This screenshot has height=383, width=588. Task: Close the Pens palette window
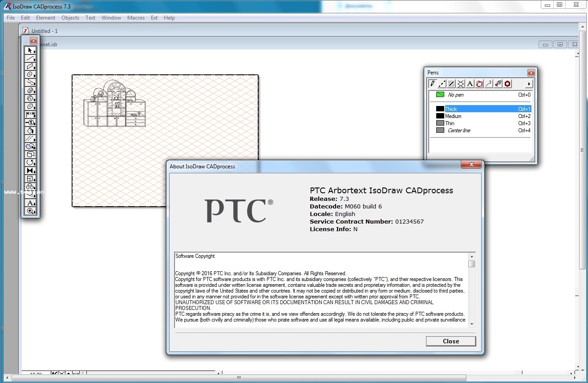pos(531,73)
